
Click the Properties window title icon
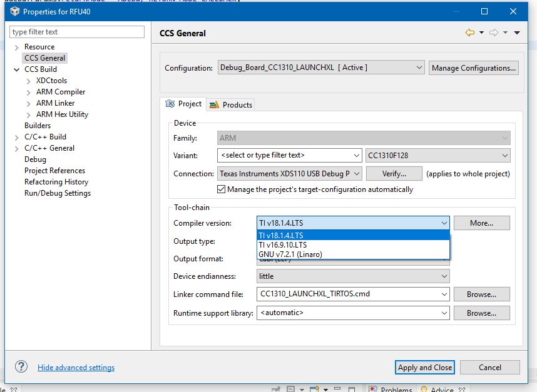[x=14, y=11]
